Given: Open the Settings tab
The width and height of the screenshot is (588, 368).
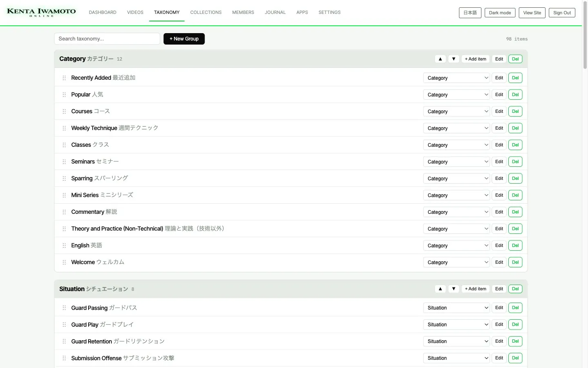Looking at the screenshot, I should point(330,12).
